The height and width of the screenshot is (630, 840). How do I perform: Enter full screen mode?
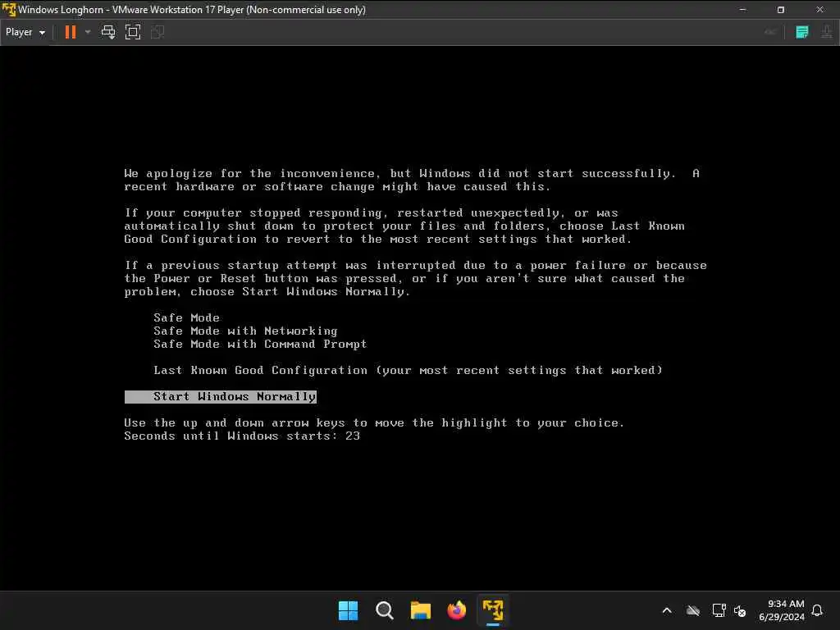133,32
